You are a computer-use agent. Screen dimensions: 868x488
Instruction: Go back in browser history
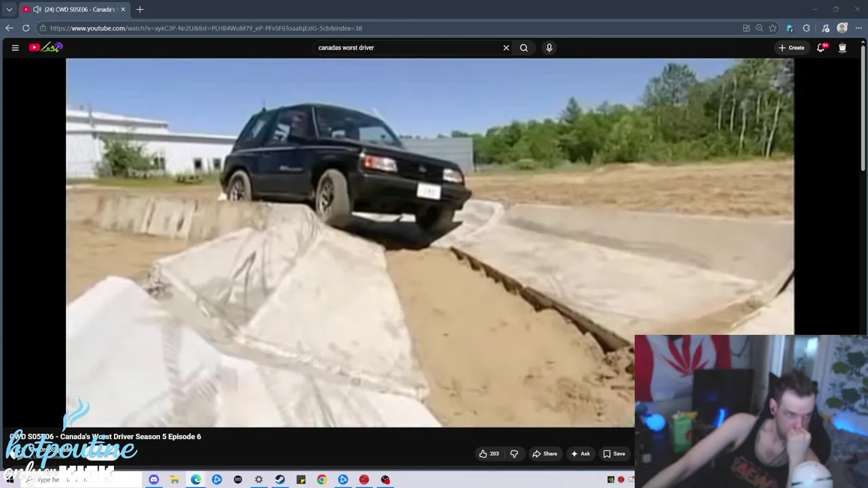tap(9, 28)
